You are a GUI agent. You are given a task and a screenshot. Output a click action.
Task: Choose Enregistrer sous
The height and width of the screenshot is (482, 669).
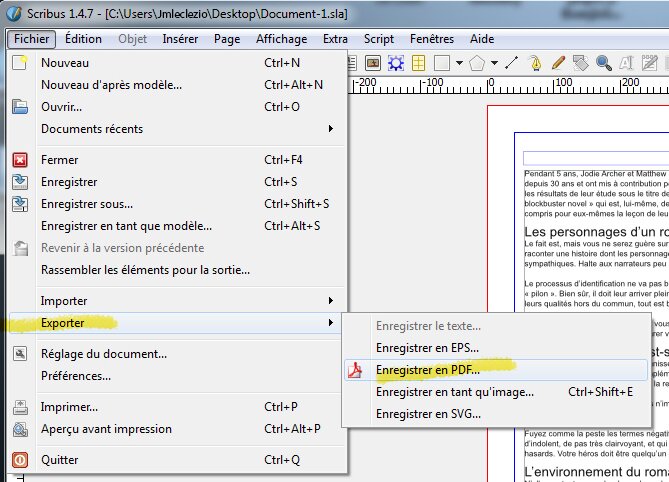click(x=178, y=204)
